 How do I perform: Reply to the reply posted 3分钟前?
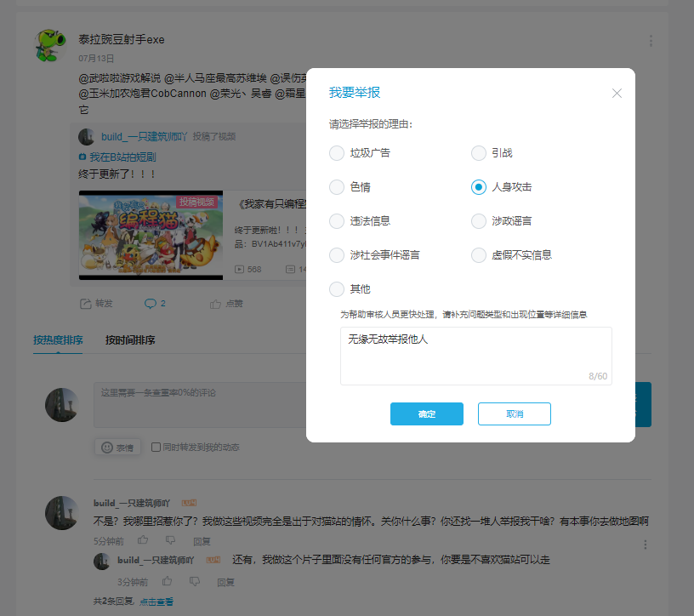point(225,582)
